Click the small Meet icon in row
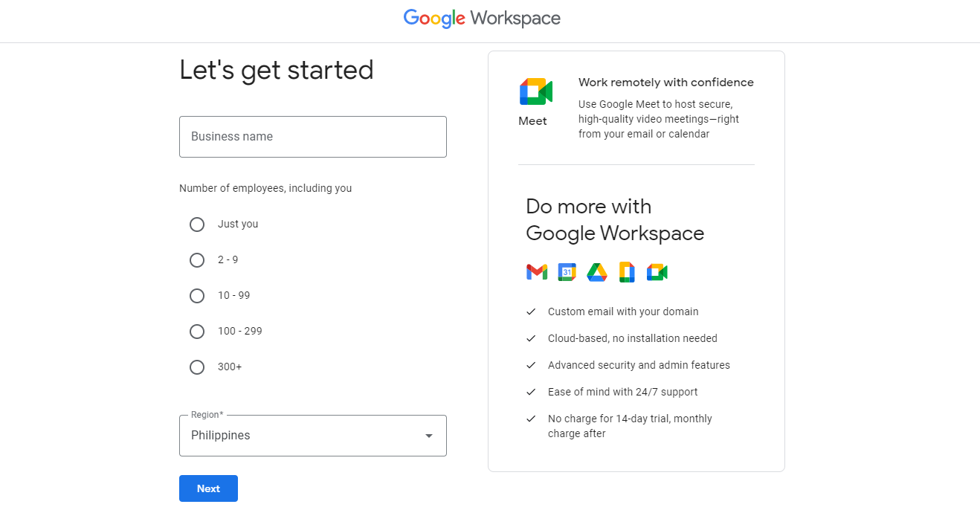Viewport: 980px width, 510px height. click(657, 272)
